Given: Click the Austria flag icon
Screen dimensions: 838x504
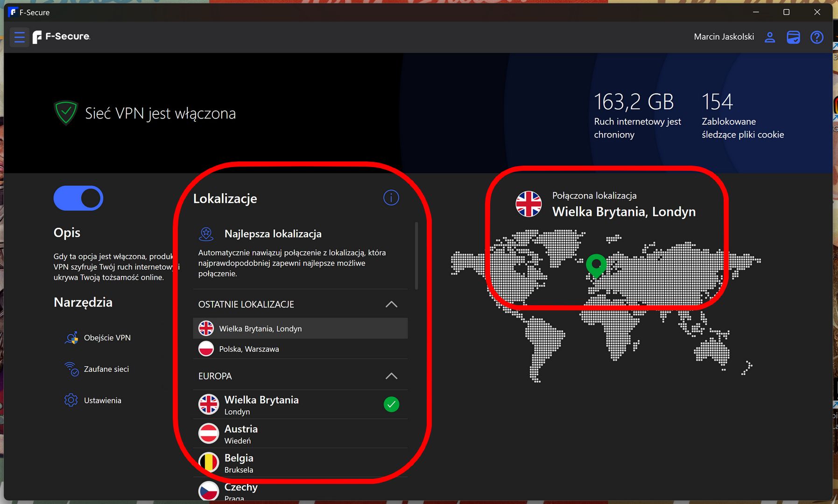Looking at the screenshot, I should (209, 434).
